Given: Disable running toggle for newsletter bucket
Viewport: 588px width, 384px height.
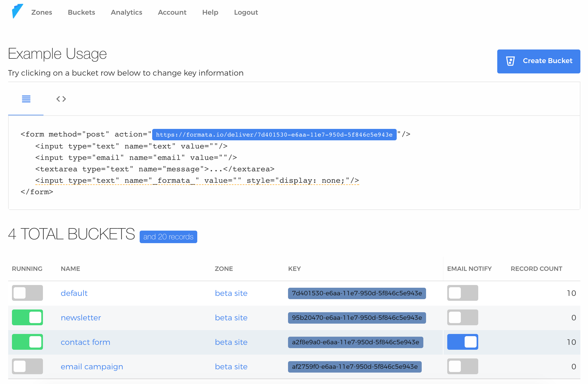Looking at the screenshot, I should click(x=27, y=317).
